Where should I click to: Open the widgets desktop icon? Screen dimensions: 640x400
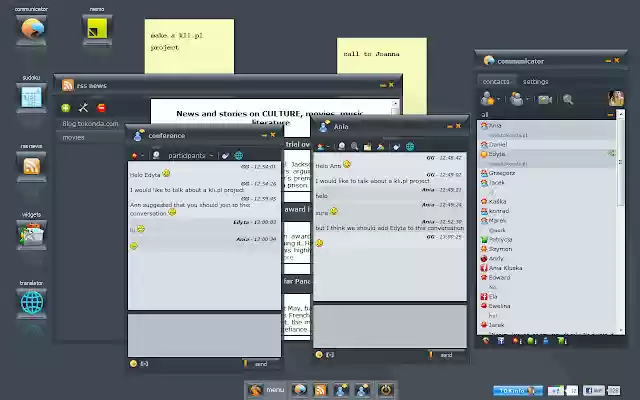click(31, 235)
